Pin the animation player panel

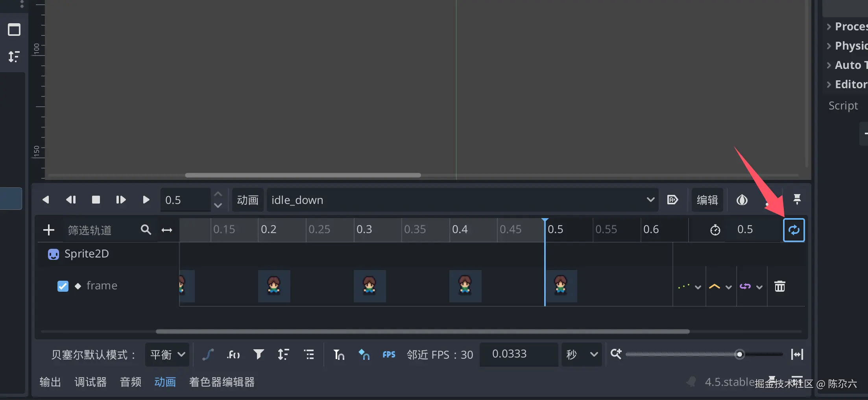pos(797,199)
